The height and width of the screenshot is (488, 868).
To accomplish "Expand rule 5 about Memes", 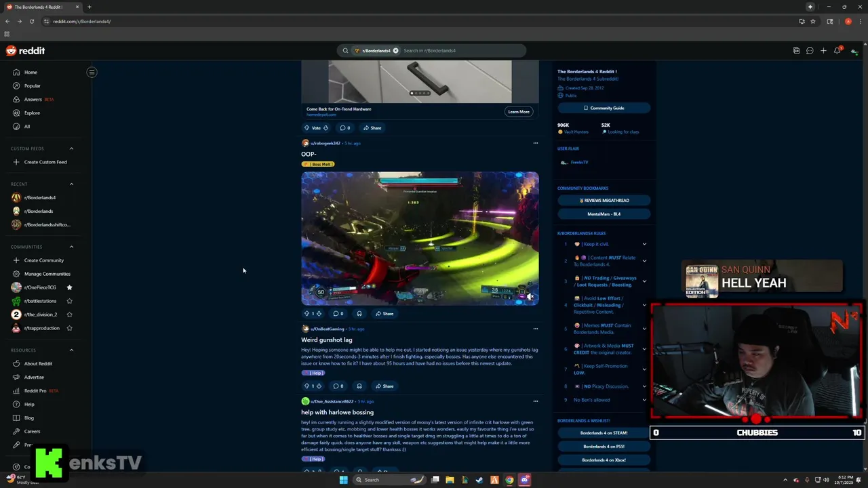I will click(644, 329).
